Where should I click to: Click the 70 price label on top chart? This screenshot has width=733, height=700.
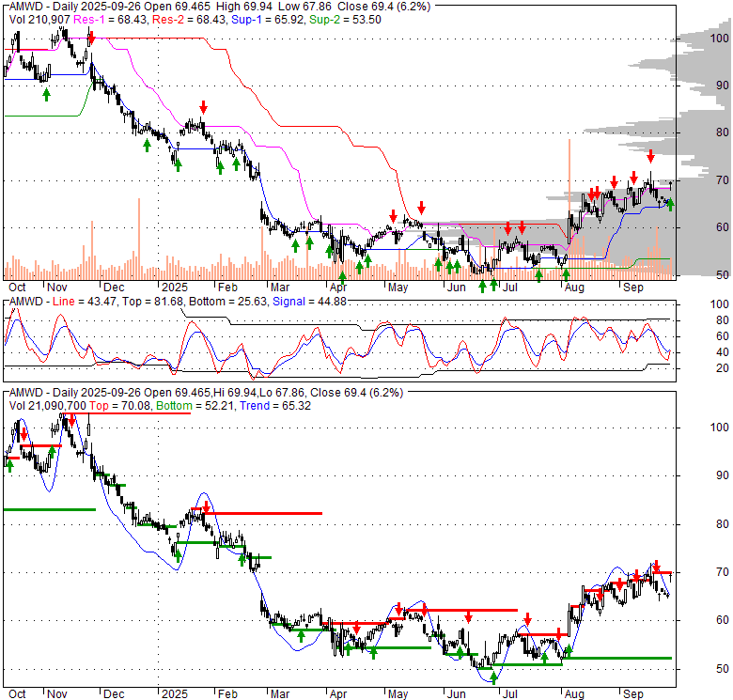723,179
